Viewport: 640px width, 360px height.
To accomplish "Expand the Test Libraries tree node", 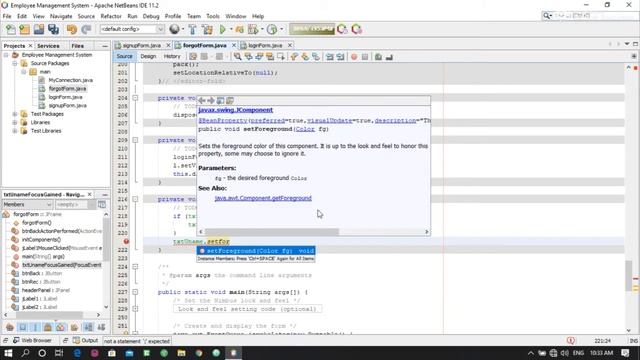I will coord(15,131).
